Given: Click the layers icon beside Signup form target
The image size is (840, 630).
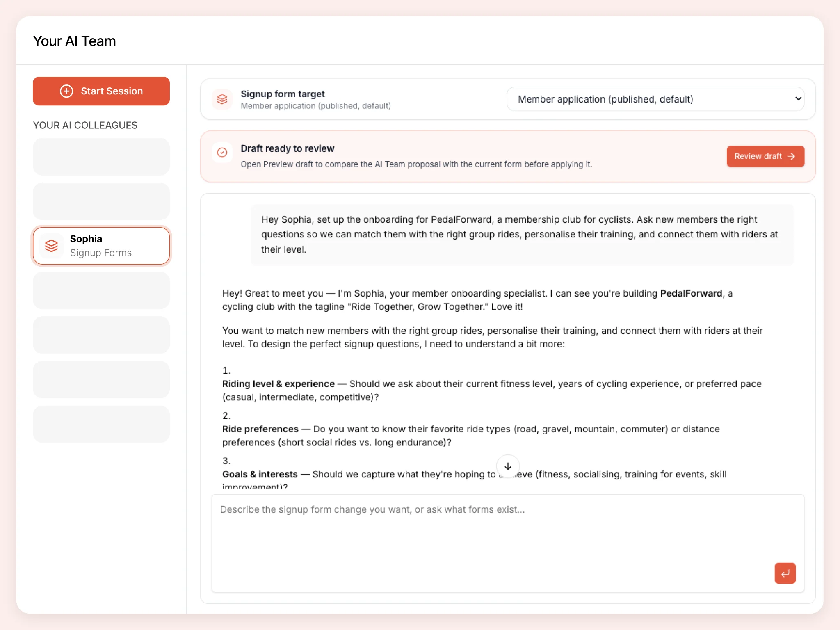Looking at the screenshot, I should point(222,99).
